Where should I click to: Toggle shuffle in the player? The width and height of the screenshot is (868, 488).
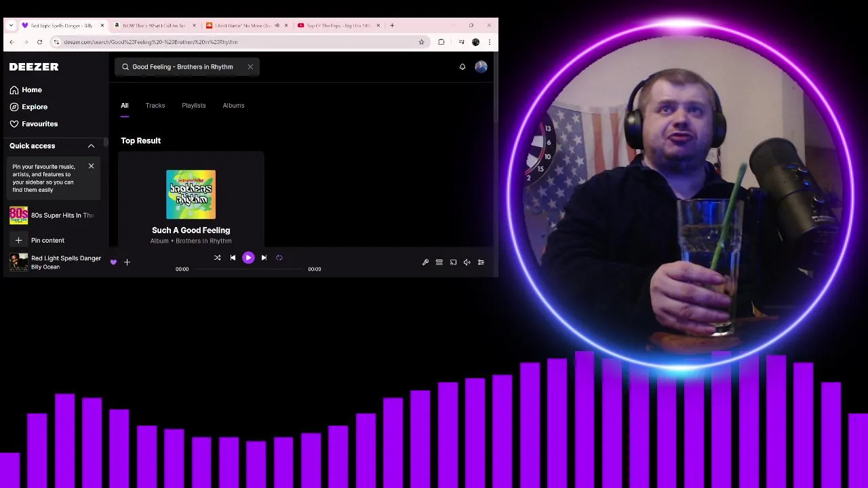(217, 258)
